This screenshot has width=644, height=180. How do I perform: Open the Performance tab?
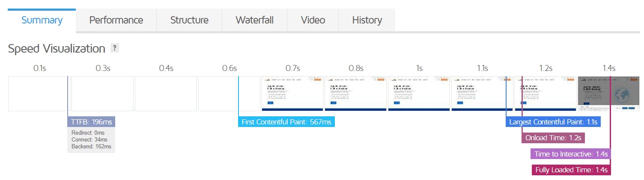pyautogui.click(x=116, y=20)
